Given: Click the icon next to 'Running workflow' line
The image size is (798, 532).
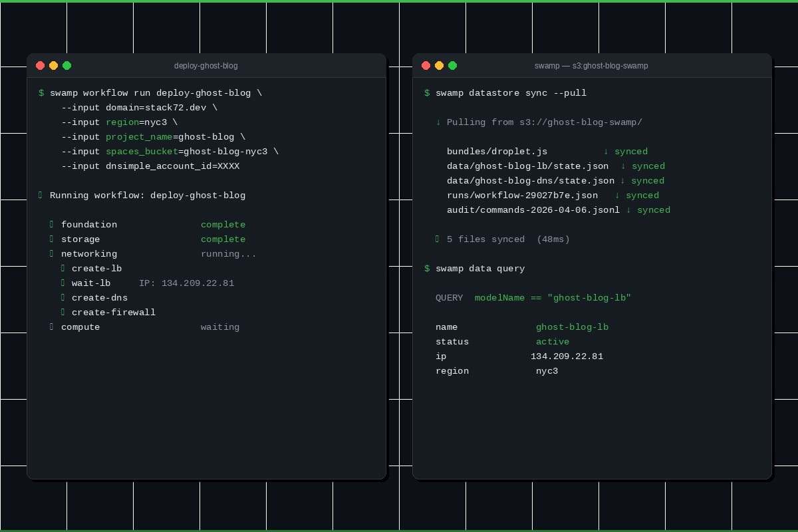Looking at the screenshot, I should (x=40, y=195).
